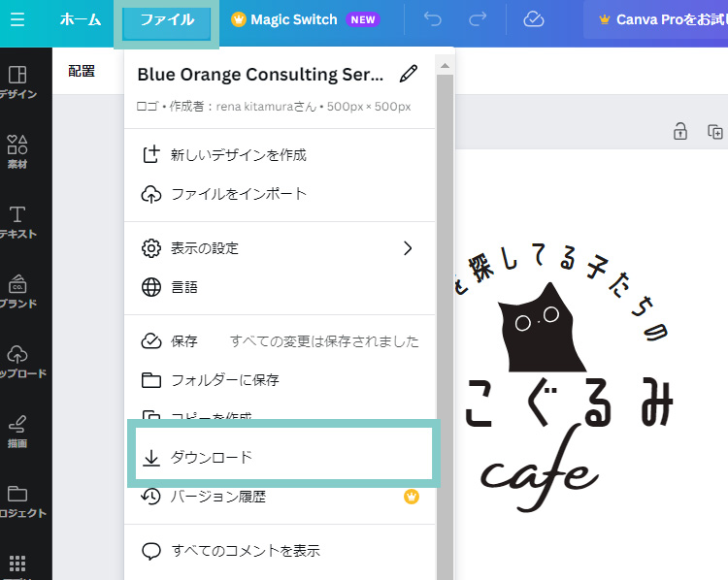Open the 描画 draw panel
This screenshot has height=580, width=728.
(x=17, y=432)
